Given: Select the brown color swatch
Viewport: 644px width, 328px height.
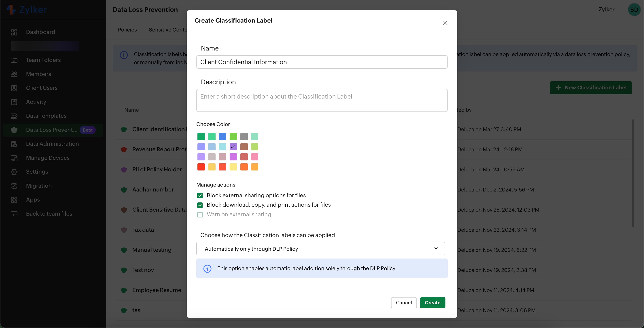Looking at the screenshot, I should [x=244, y=147].
